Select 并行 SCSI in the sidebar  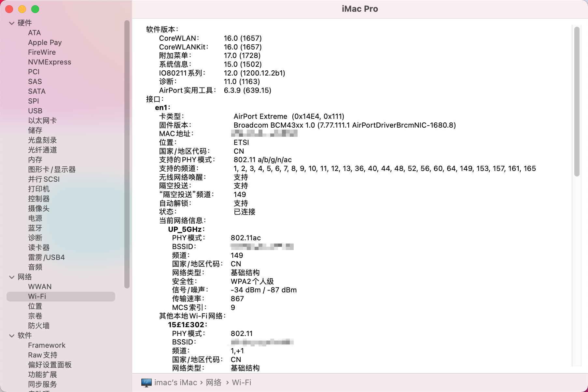coord(44,179)
